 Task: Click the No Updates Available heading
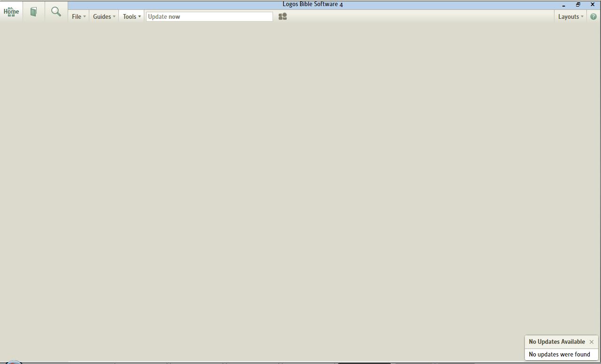557,341
